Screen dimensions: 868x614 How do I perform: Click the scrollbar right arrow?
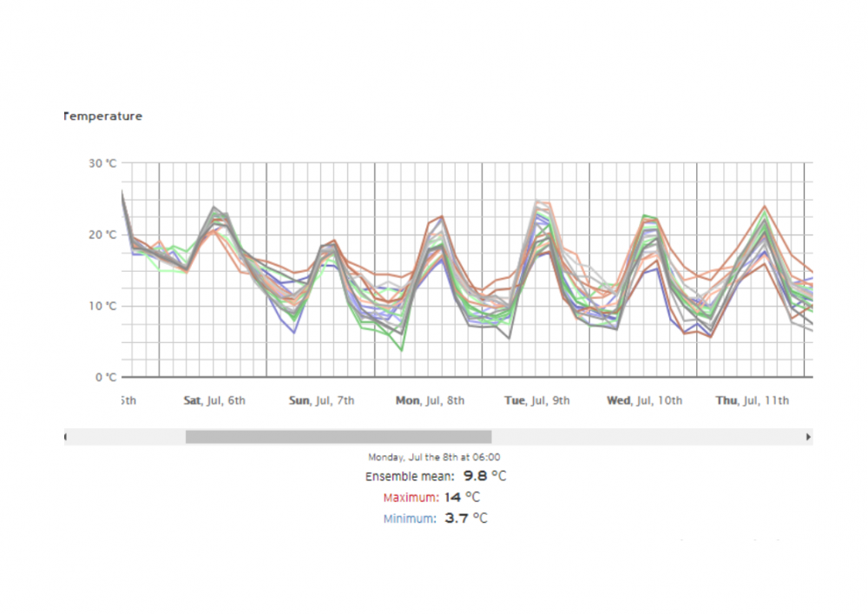[x=808, y=437]
